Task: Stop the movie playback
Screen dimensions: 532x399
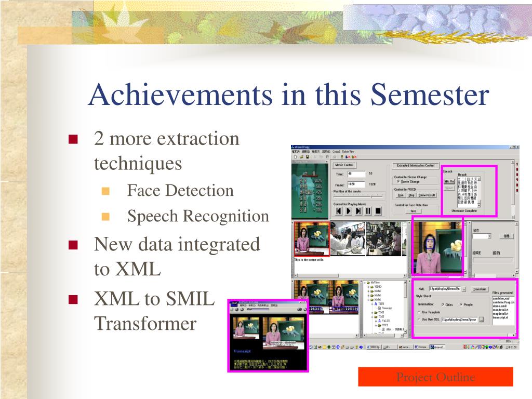Action: tap(378, 211)
